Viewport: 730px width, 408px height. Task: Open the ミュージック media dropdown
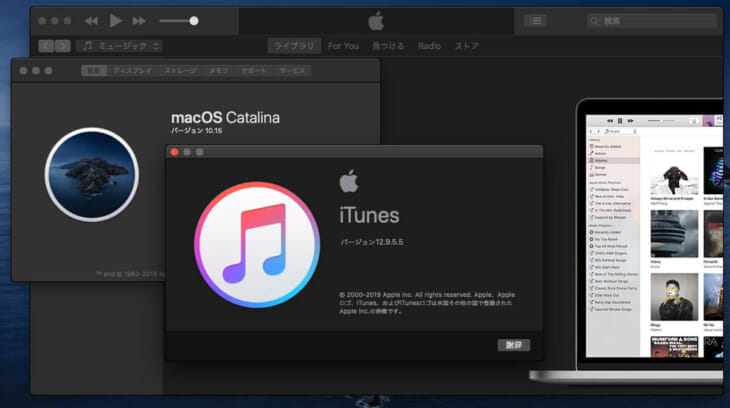(120, 46)
